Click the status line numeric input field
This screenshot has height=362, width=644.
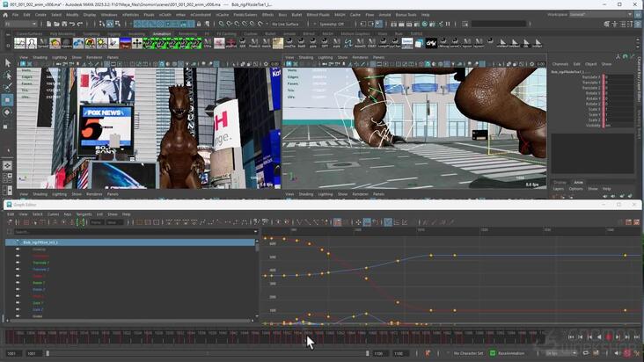click(x=498, y=25)
